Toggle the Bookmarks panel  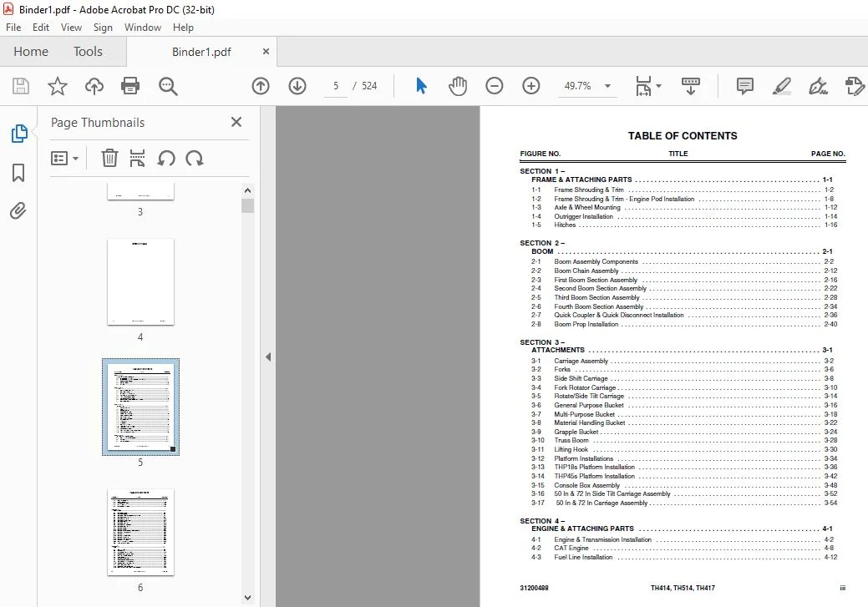[x=18, y=173]
